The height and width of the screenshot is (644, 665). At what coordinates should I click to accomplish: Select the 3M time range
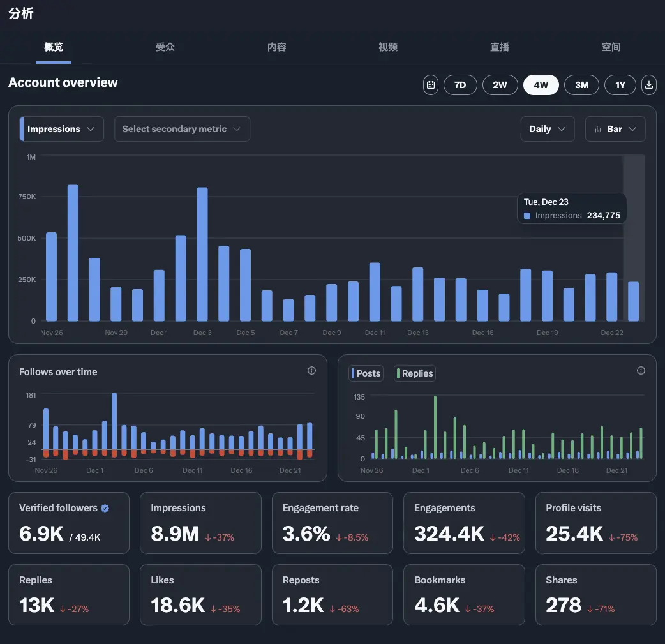tap(581, 85)
